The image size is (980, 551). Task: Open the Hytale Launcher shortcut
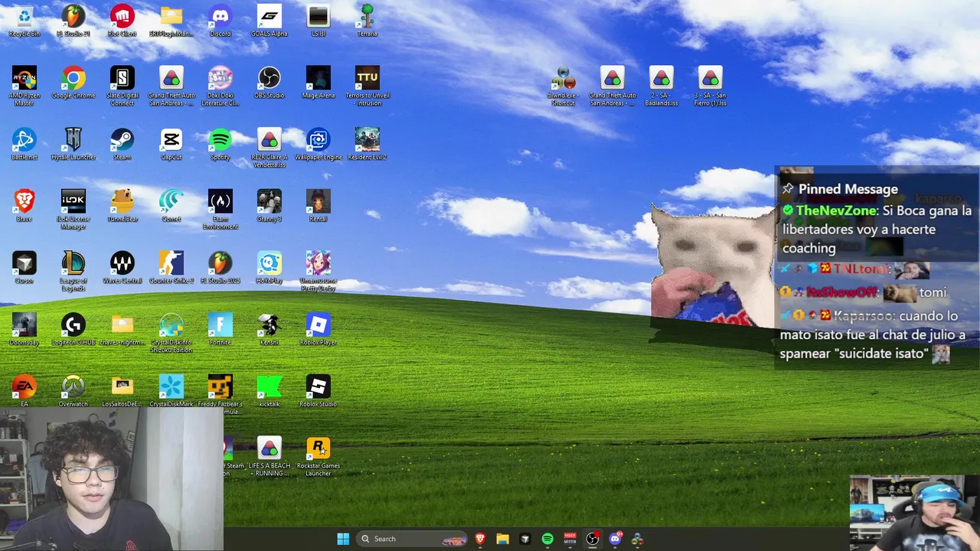[73, 145]
